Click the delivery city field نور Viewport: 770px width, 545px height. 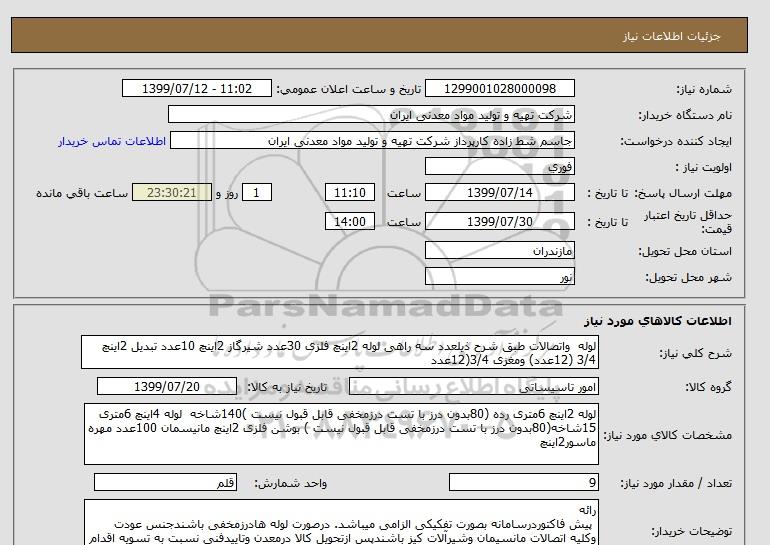coord(499,277)
